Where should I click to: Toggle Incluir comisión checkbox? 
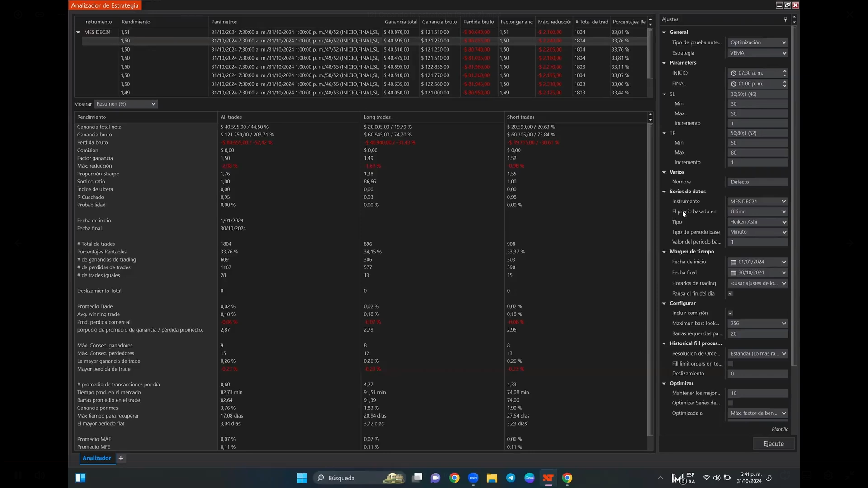click(x=731, y=313)
